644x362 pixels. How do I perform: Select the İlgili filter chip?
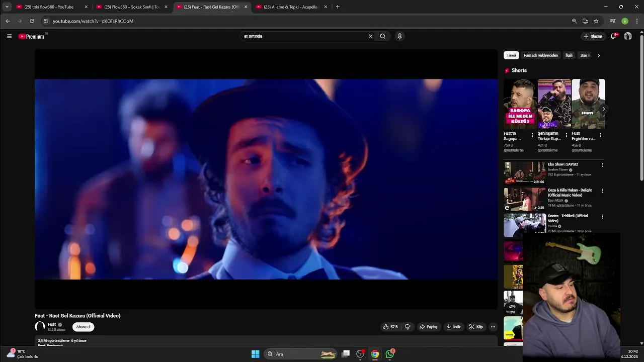(x=569, y=55)
